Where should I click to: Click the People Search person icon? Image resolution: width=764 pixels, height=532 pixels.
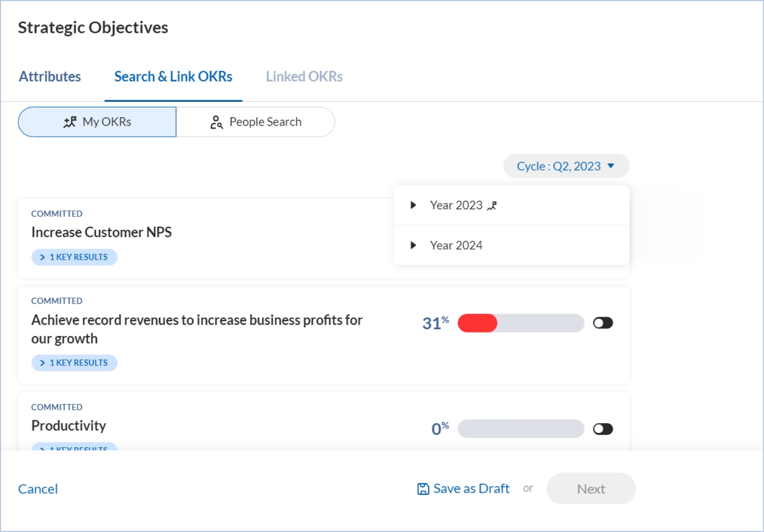coord(216,122)
